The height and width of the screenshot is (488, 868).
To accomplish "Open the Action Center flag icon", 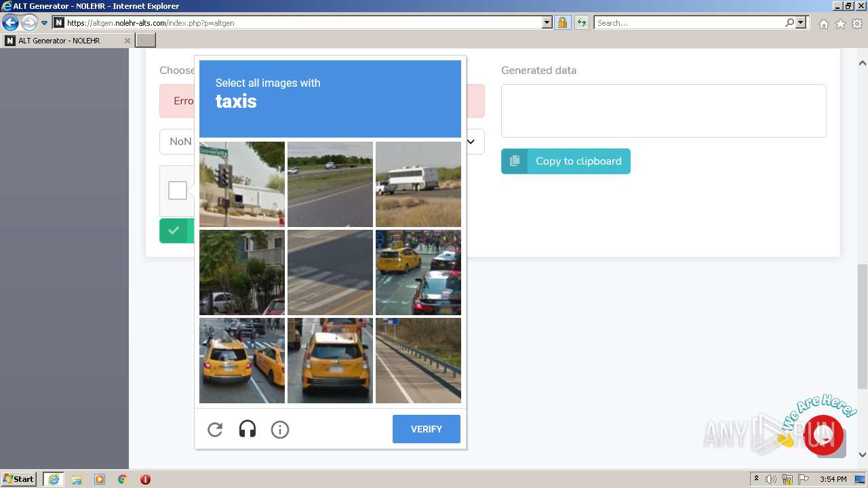I will tap(804, 479).
